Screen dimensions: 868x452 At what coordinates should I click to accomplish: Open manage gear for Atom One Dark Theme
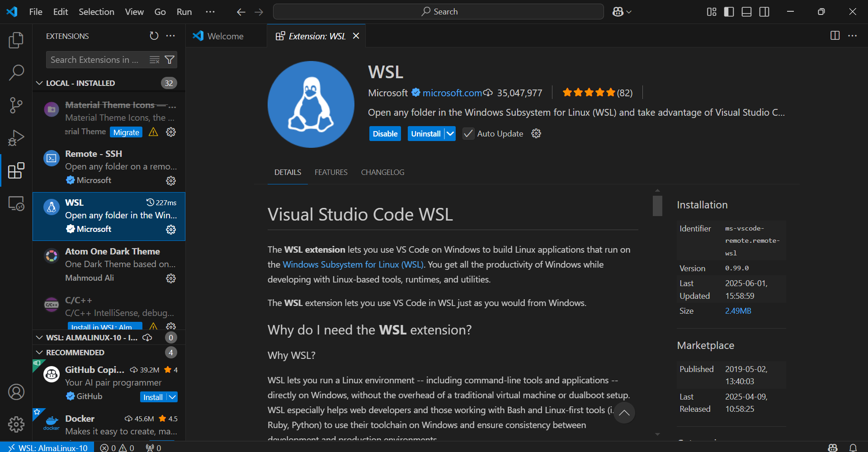[x=171, y=278]
